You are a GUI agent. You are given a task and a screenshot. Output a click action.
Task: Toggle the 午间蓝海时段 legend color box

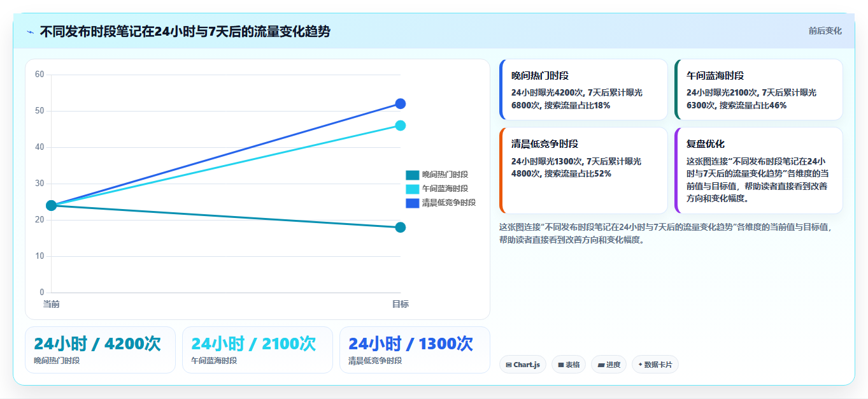click(412, 189)
